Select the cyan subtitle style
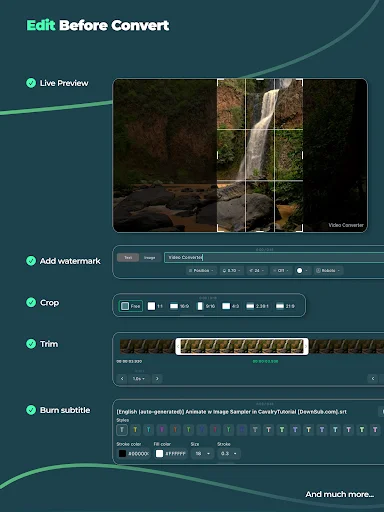Image resolution: width=384 pixels, height=512 pixels. coord(149,430)
